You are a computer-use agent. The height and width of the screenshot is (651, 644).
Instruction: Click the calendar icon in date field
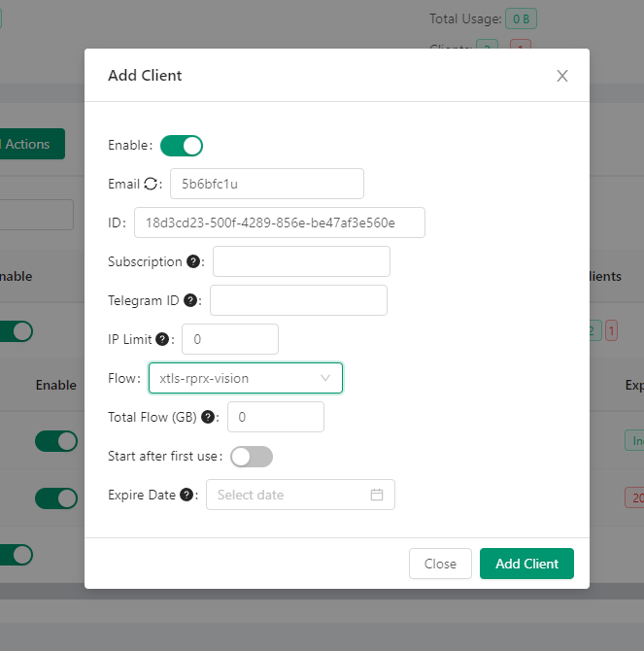pos(377,495)
